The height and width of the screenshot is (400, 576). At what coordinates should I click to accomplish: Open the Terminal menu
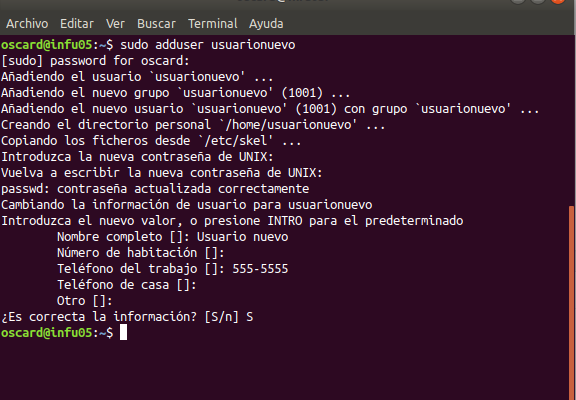pyautogui.click(x=213, y=24)
